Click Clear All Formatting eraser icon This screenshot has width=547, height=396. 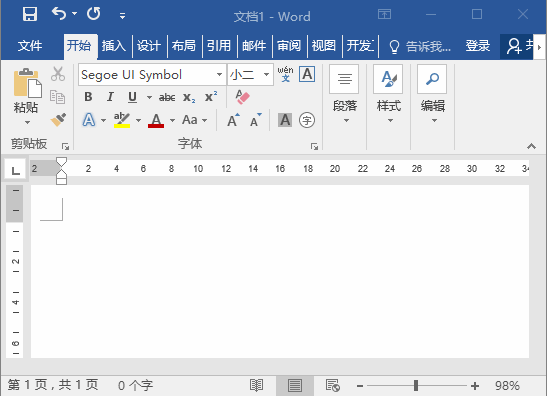242,97
